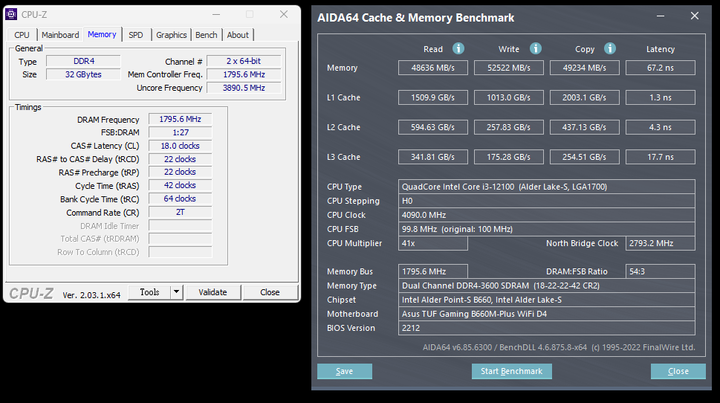
Task: Click the DRAM:FSB Ratio value 54:3
Action: [x=660, y=271]
